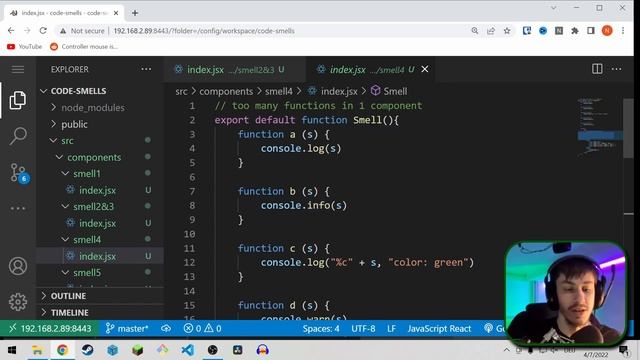Open Chrome three-dot menu
The height and width of the screenshot is (360, 640).
point(623,31)
